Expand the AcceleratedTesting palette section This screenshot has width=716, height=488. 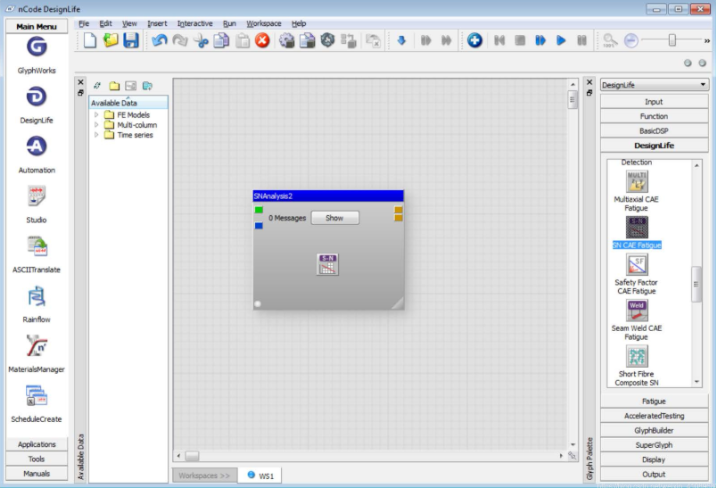tap(654, 416)
